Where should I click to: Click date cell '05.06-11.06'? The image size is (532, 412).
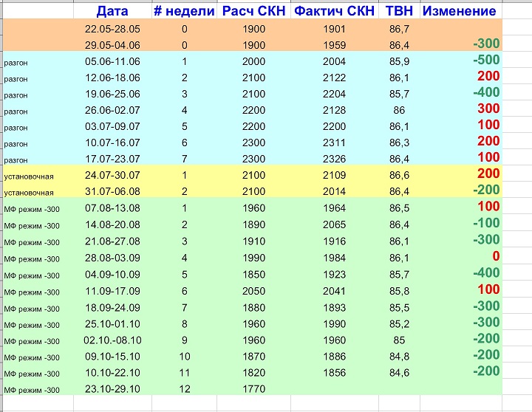112,61
